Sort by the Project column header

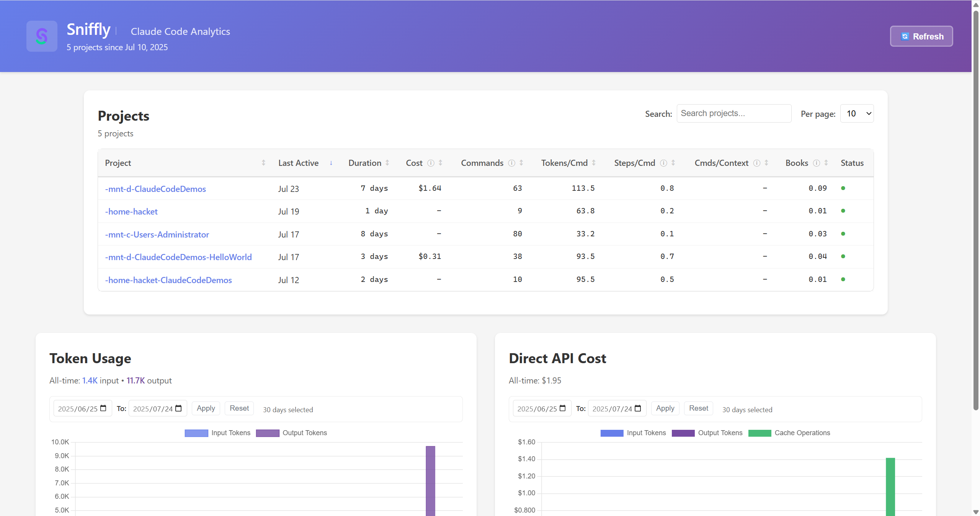(x=118, y=163)
